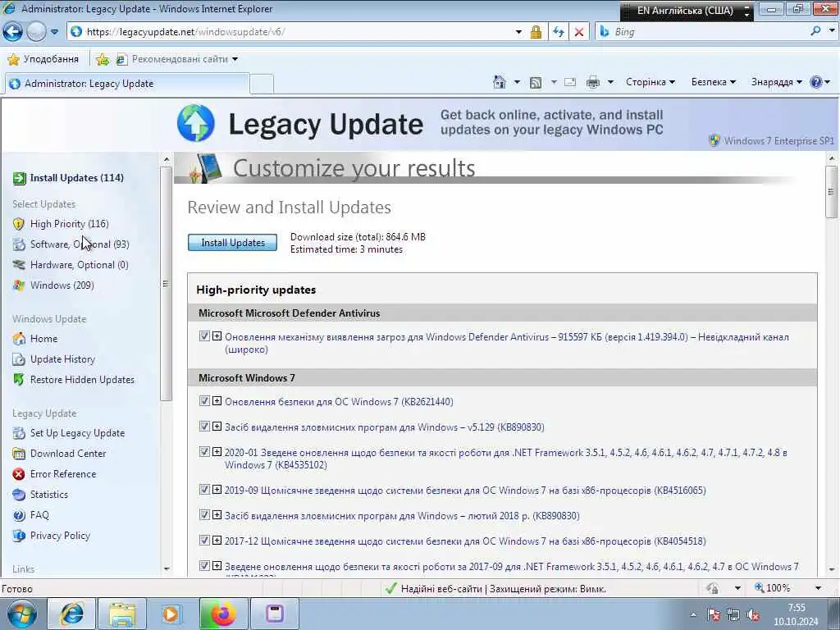Open Windows Explorer from the taskbar
This screenshot has height=630, width=840.
point(122,614)
